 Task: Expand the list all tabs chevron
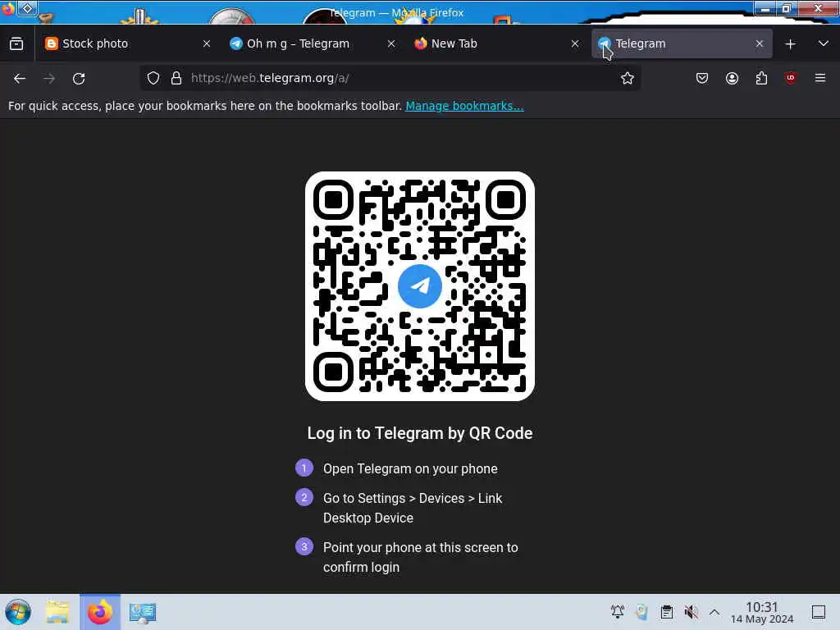coord(824,44)
